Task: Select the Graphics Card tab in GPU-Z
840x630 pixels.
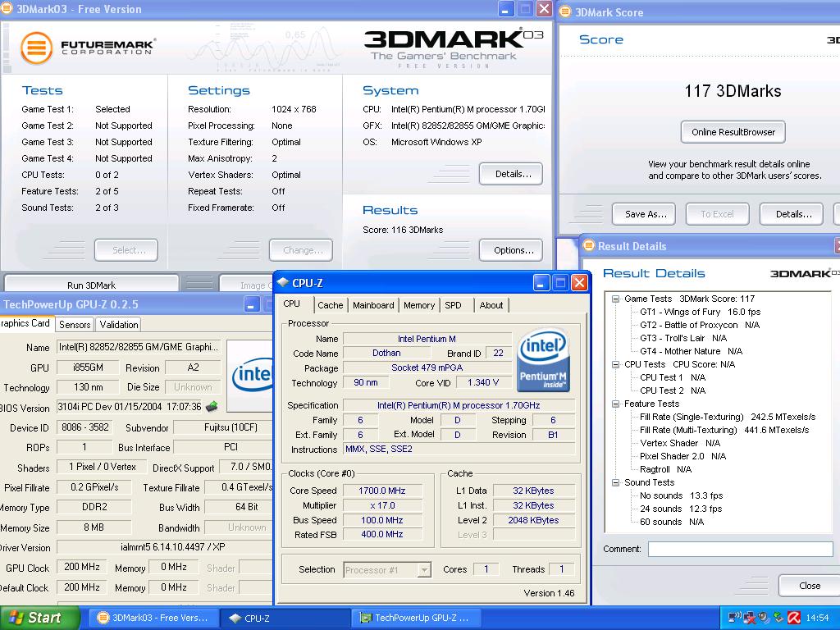Action: click(25, 323)
